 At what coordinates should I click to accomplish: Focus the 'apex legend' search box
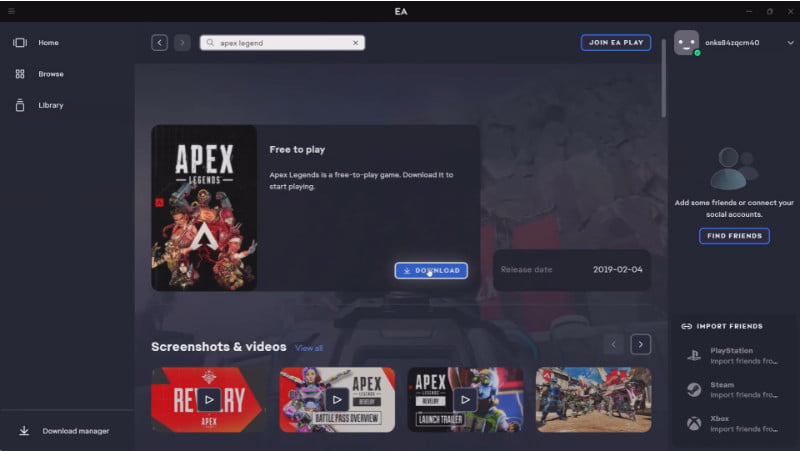[x=282, y=43]
